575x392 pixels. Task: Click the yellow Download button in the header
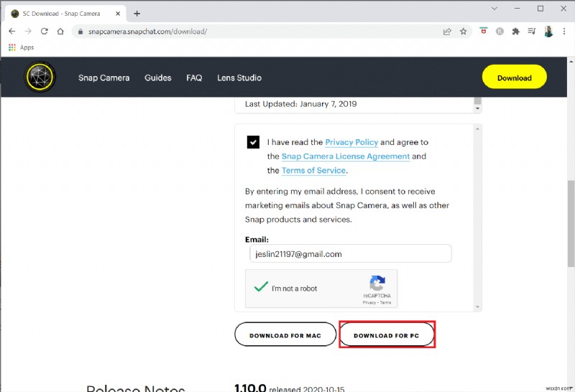coord(514,77)
